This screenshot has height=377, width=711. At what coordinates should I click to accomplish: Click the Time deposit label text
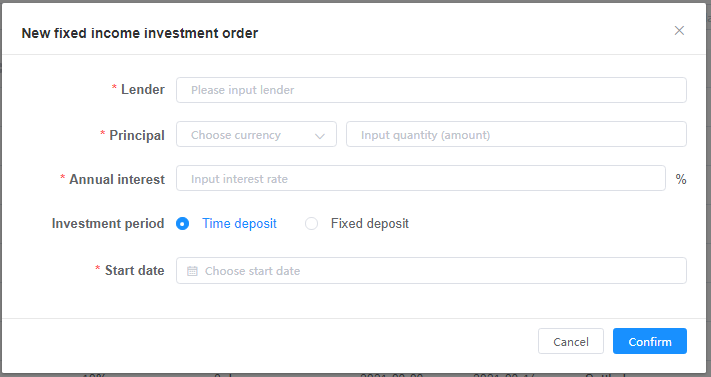click(x=239, y=224)
